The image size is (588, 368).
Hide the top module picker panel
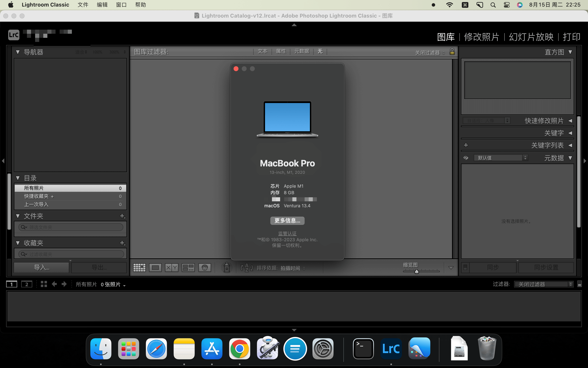click(294, 25)
